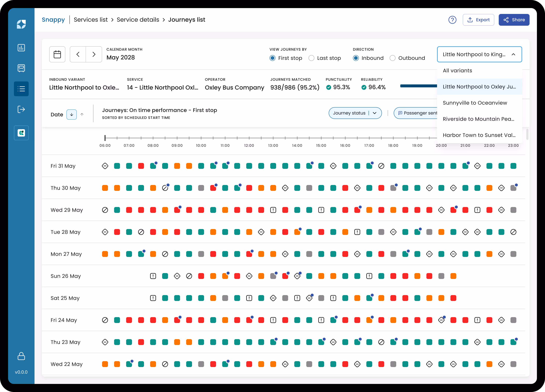Open the bus vehicles icon in sidebar
The width and height of the screenshot is (545, 392).
point(21,68)
